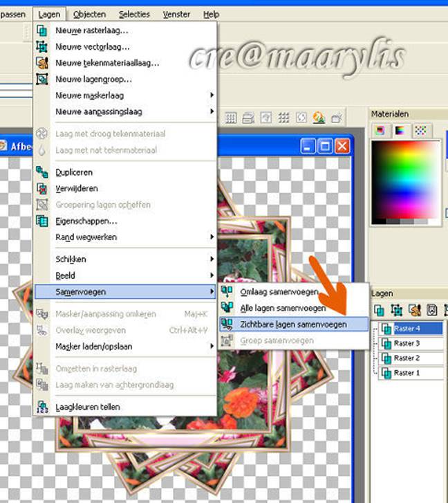Click greyed Groepering lagen opheffen entry
This screenshot has width=448, height=503.
point(125,205)
